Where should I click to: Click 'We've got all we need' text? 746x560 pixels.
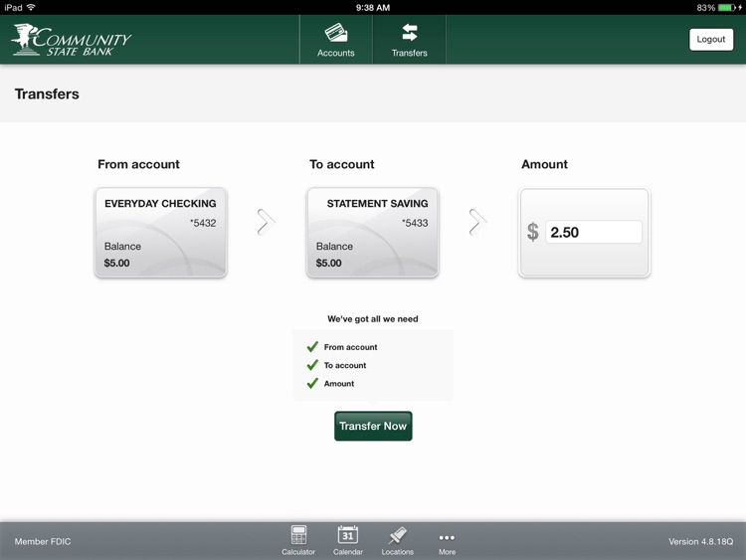tap(373, 318)
